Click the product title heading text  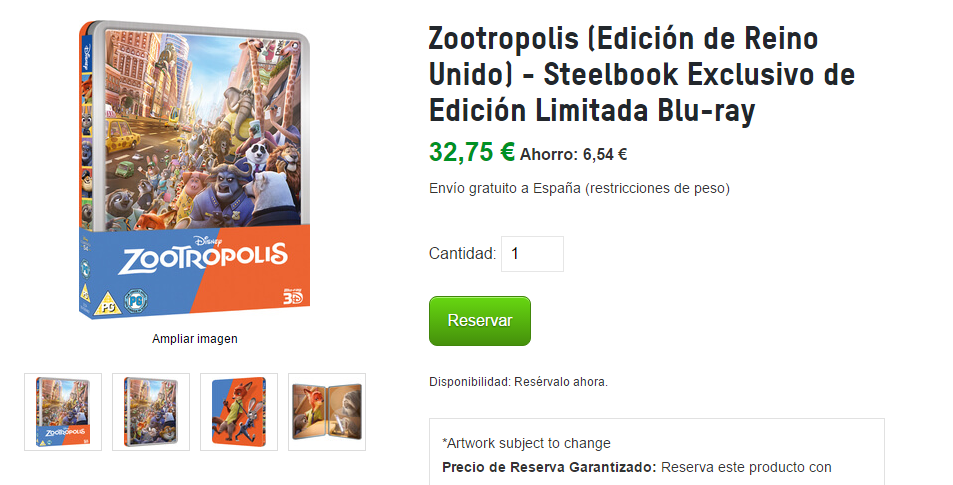[642, 75]
